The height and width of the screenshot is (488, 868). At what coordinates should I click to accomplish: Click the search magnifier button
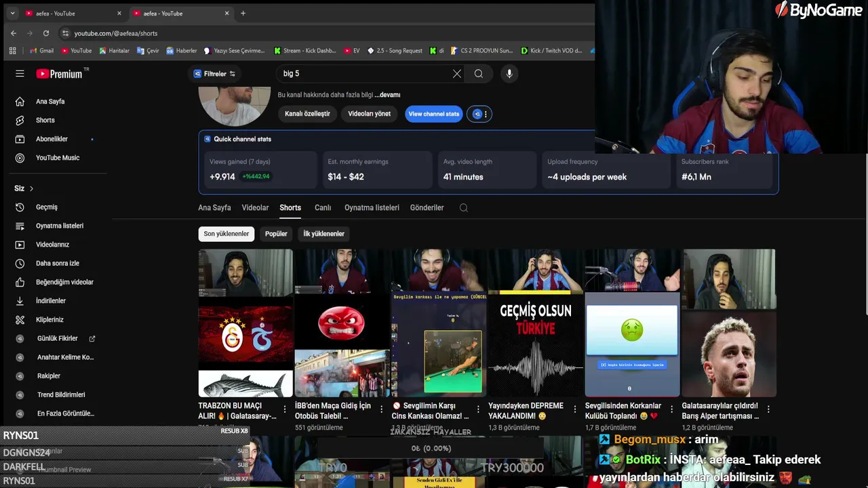click(479, 74)
